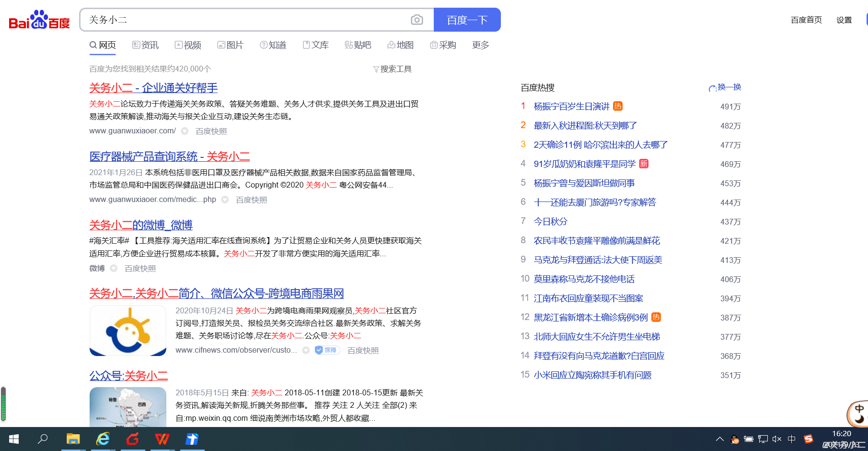Go to 百度首页

click(x=806, y=20)
